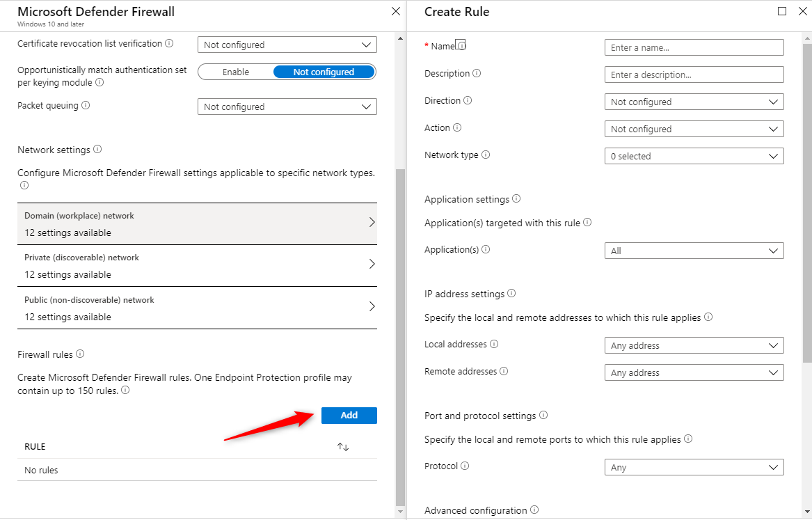
Task: Click the 'No rules' table row
Action: [198, 470]
